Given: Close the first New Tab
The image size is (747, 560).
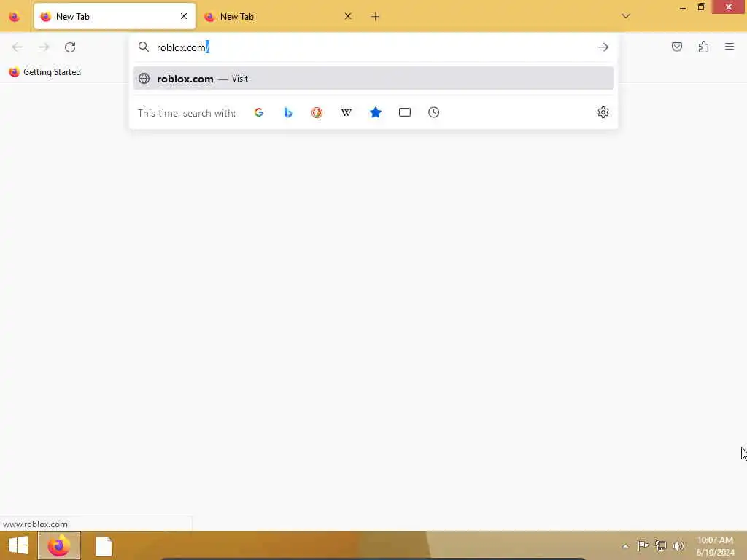Looking at the screenshot, I should click(x=184, y=16).
